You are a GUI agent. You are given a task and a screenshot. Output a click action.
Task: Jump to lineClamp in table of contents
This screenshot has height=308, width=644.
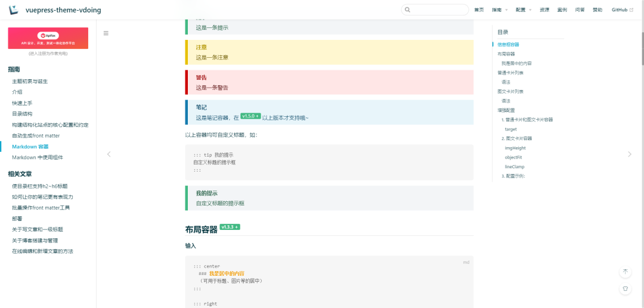[x=515, y=167]
